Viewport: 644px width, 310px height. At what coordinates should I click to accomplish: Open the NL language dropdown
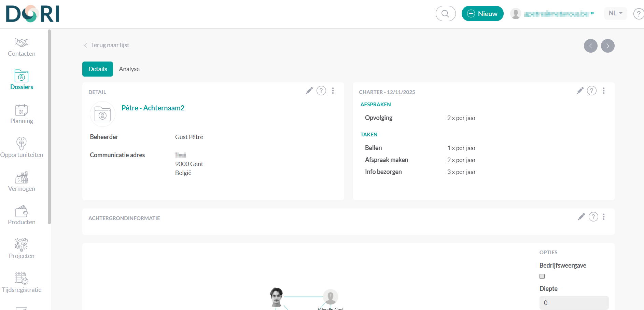click(x=615, y=13)
